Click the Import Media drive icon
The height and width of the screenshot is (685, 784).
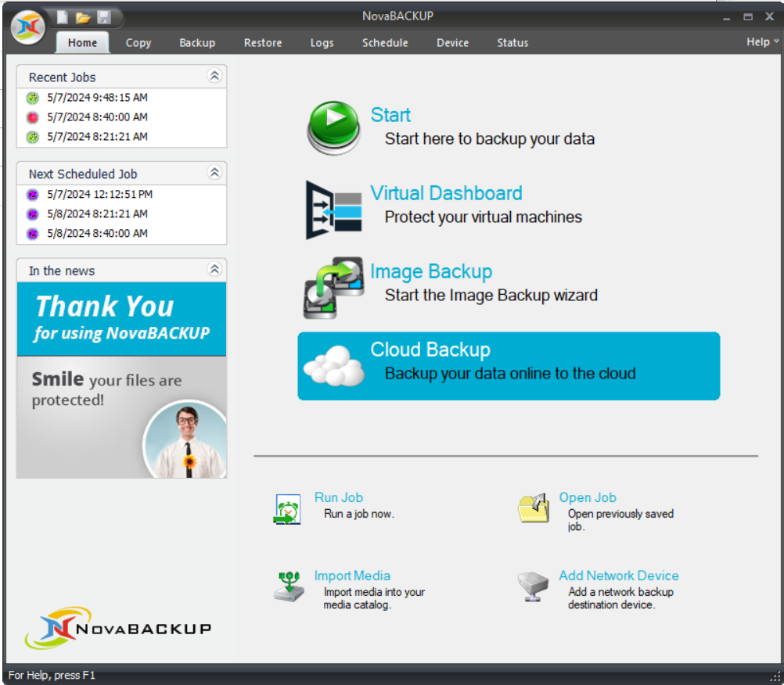289,586
